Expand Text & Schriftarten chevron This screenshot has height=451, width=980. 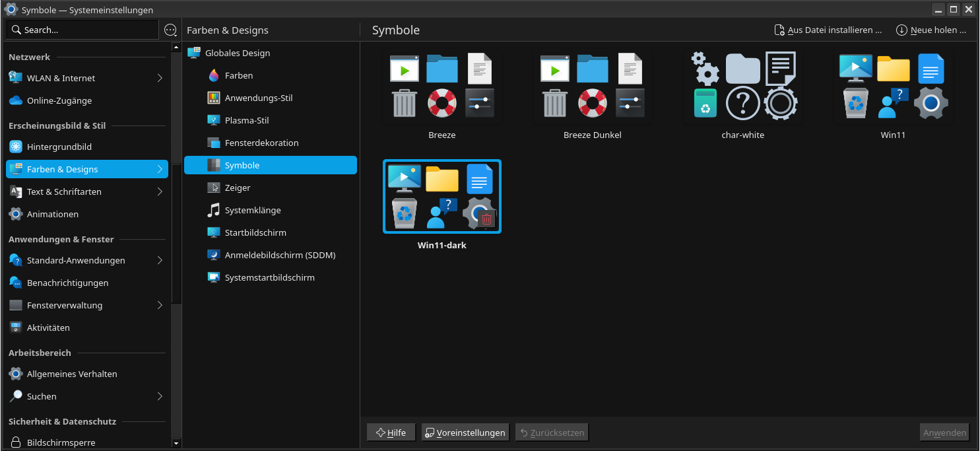[160, 191]
